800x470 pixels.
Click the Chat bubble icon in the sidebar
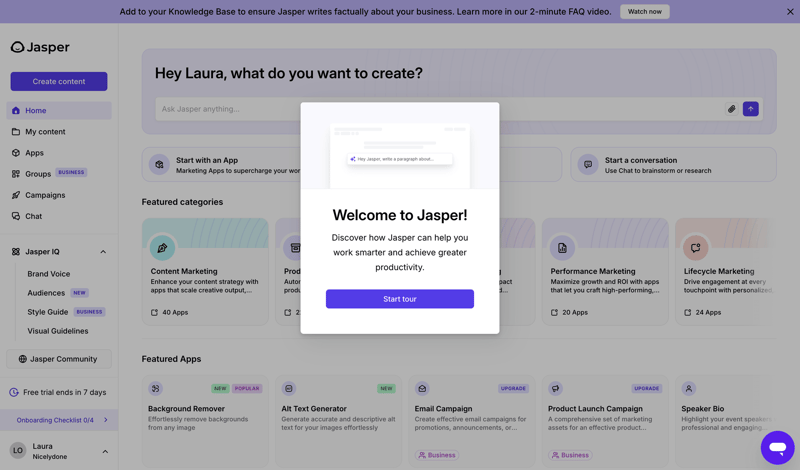16,216
